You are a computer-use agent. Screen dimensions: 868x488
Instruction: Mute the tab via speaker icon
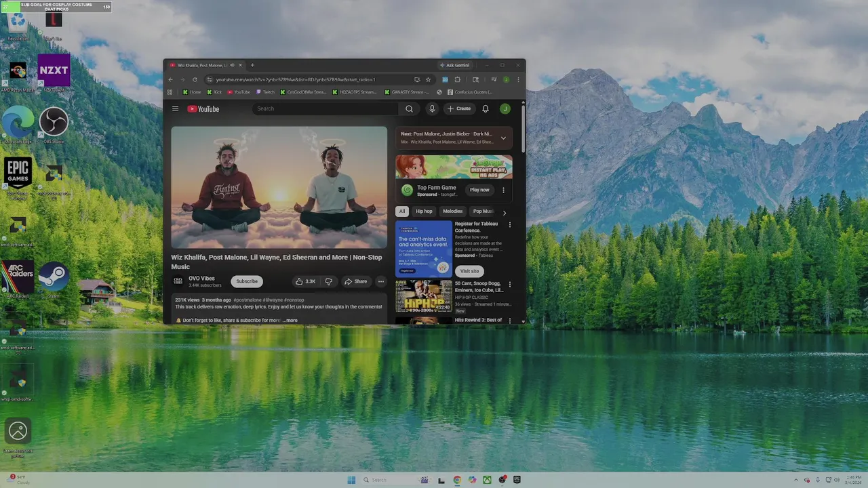[x=232, y=65]
